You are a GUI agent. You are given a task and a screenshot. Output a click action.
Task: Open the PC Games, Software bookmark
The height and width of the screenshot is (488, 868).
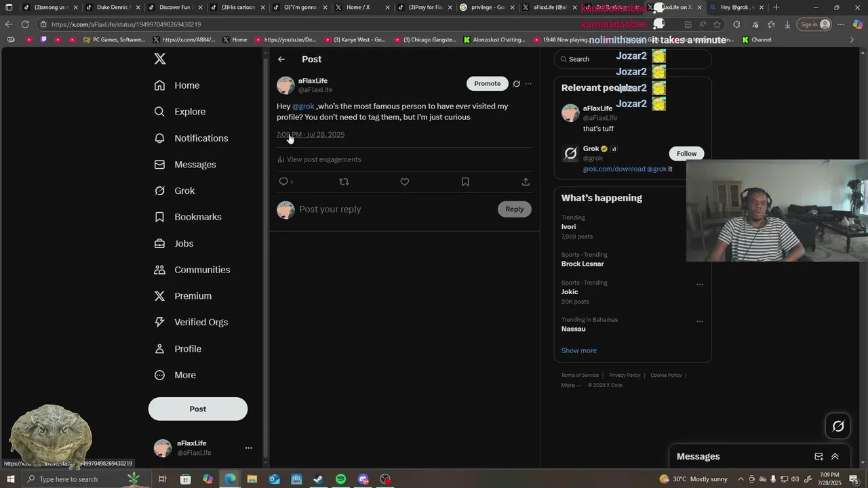pos(114,40)
